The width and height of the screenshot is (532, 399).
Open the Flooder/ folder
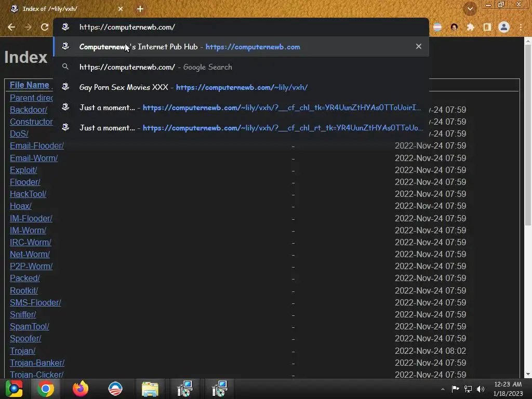(x=25, y=182)
